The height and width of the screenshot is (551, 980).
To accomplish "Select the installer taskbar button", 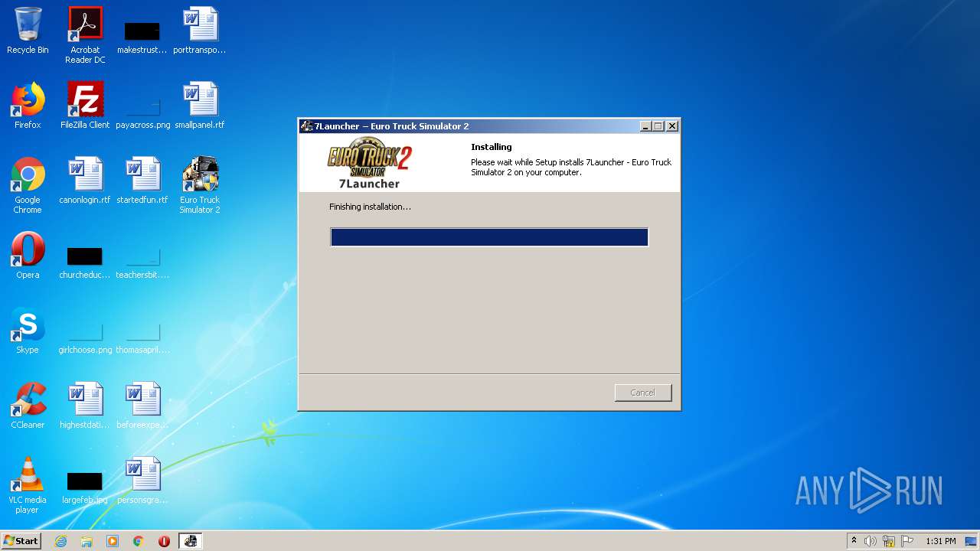I will [191, 541].
